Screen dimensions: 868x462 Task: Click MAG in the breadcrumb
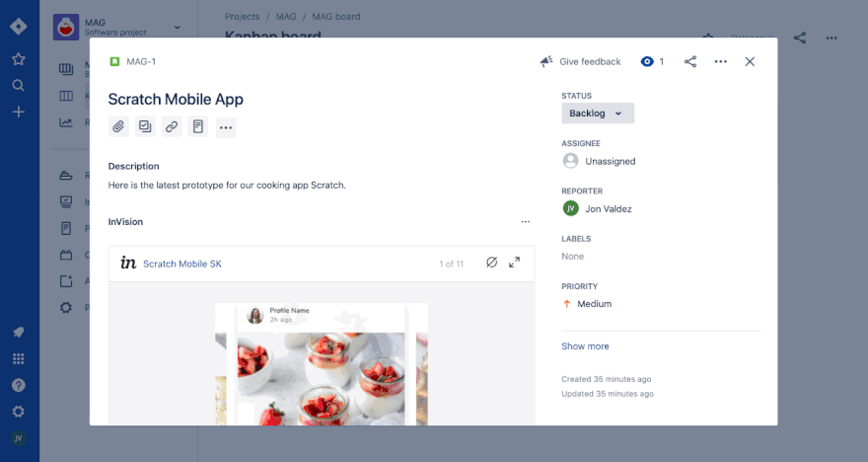point(286,17)
